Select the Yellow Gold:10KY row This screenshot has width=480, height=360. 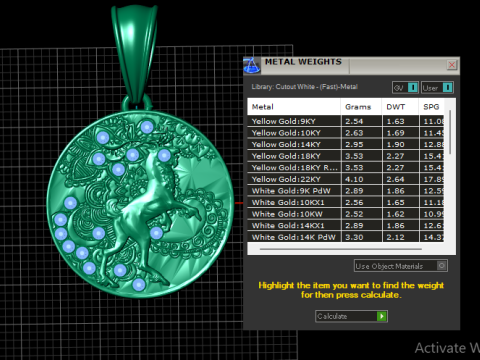pos(345,133)
